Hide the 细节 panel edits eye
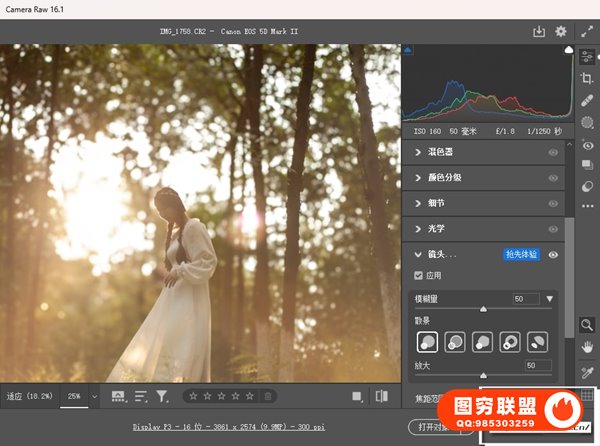 pyautogui.click(x=553, y=203)
